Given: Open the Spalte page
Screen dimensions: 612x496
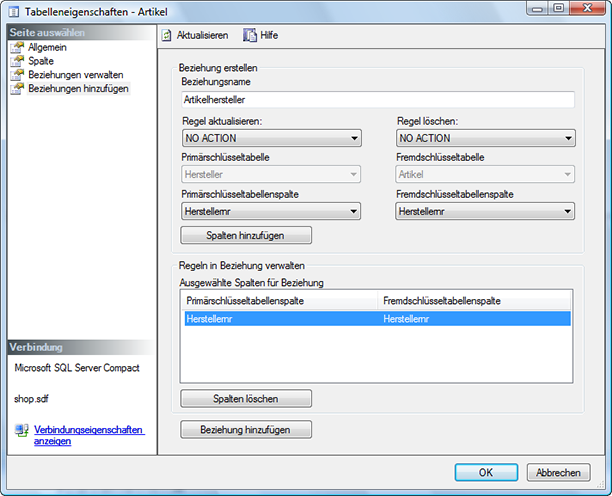Looking at the screenshot, I should (41, 61).
